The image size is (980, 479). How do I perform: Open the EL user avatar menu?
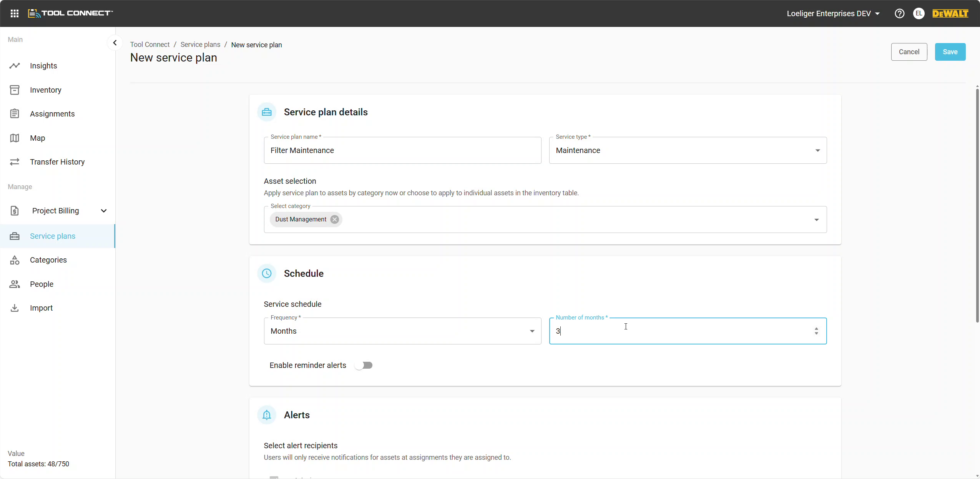click(x=919, y=13)
